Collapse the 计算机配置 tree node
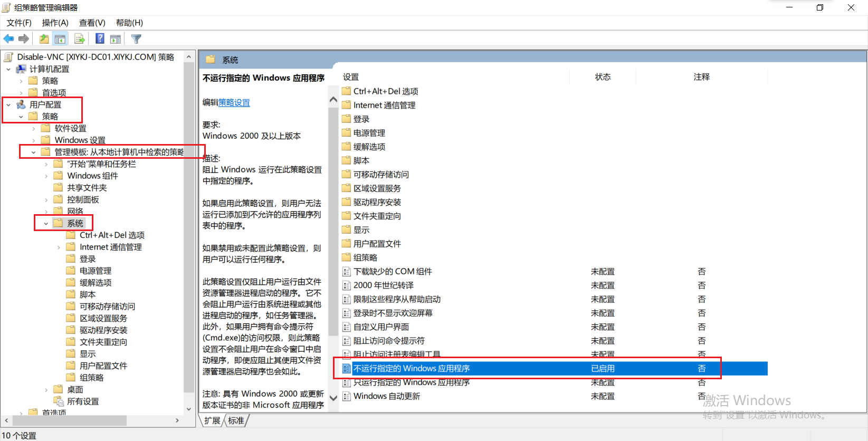This screenshot has width=868, height=441. pyautogui.click(x=8, y=69)
